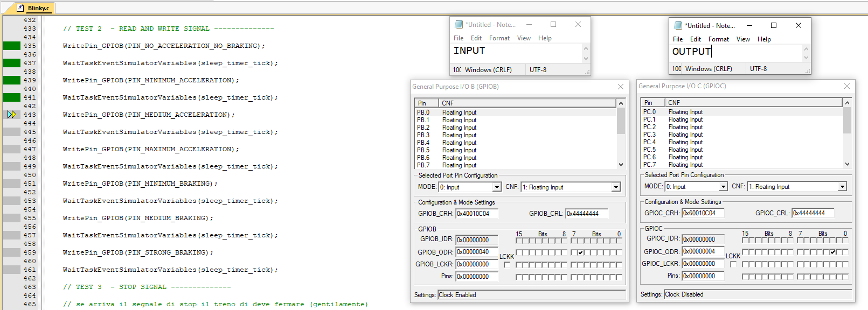Click the pin list down arrow in GPIOB

[621, 165]
